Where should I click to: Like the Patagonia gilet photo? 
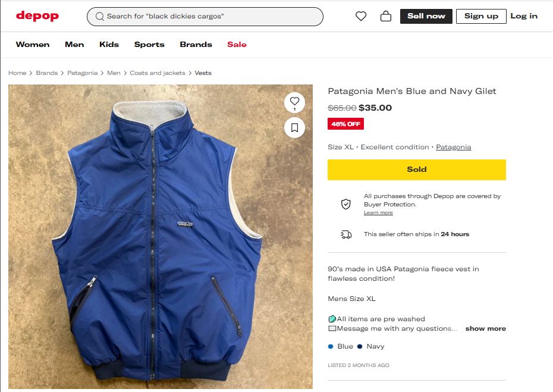[x=294, y=102]
